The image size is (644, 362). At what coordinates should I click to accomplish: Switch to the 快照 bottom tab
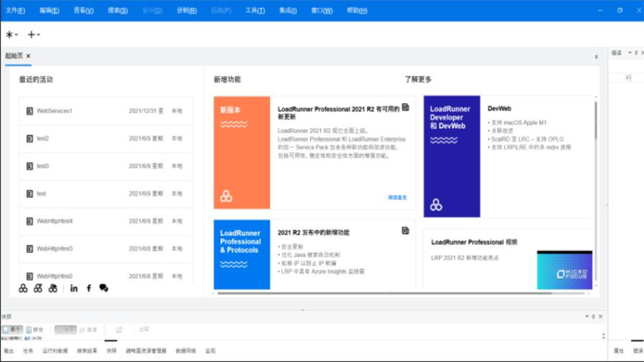click(x=111, y=351)
